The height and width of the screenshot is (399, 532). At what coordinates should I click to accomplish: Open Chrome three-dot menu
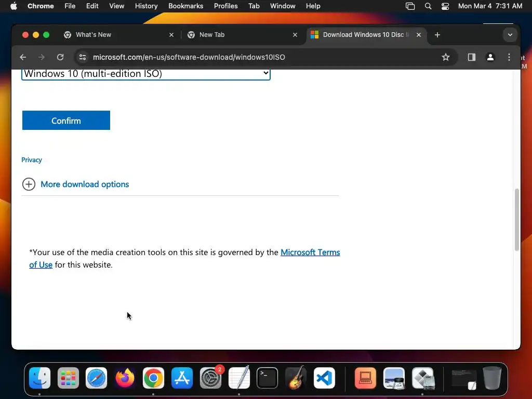509,57
